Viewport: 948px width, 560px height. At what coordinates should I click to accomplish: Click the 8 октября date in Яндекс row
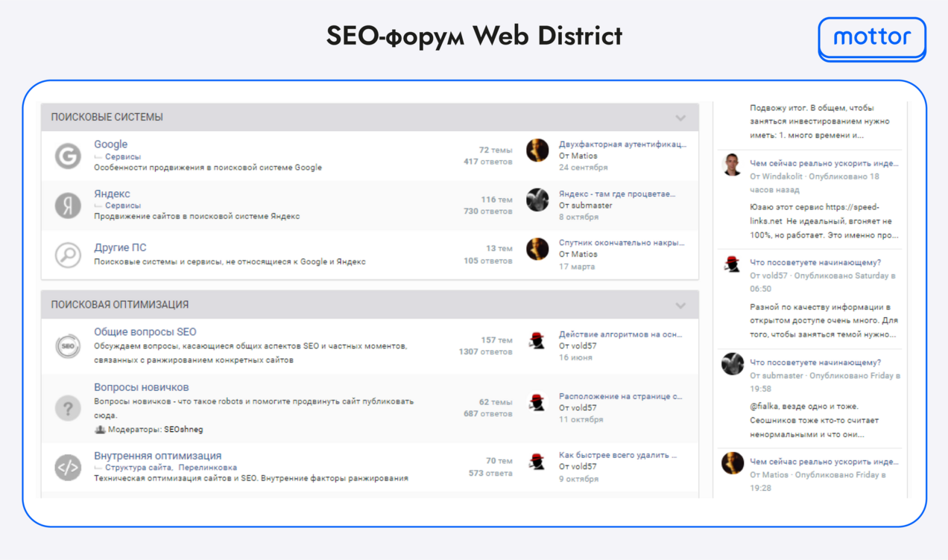[x=579, y=217]
